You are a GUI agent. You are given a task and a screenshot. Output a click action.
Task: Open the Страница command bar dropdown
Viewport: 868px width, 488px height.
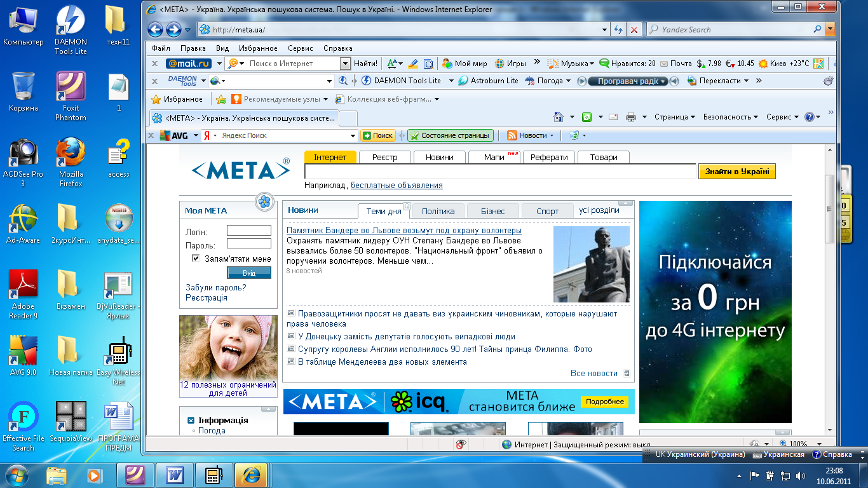(675, 117)
